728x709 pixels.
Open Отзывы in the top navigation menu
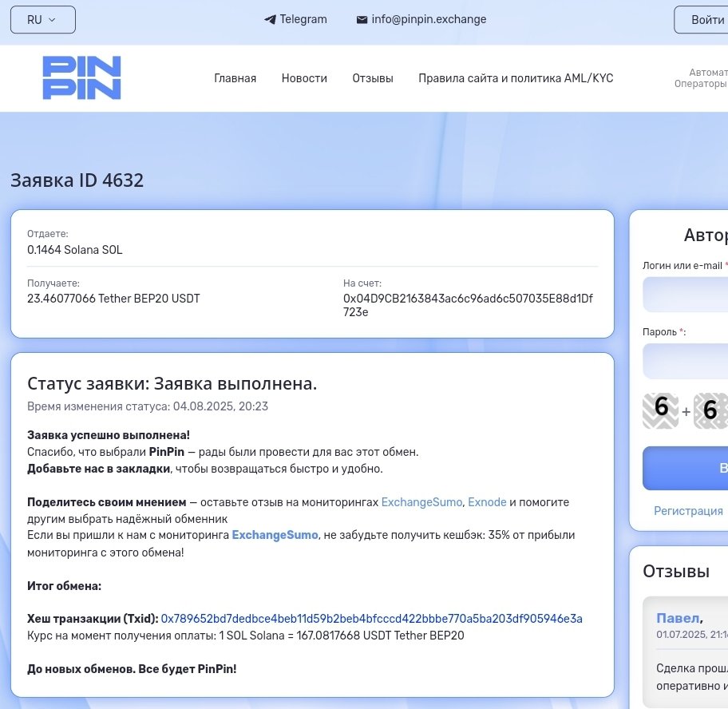pyautogui.click(x=373, y=78)
